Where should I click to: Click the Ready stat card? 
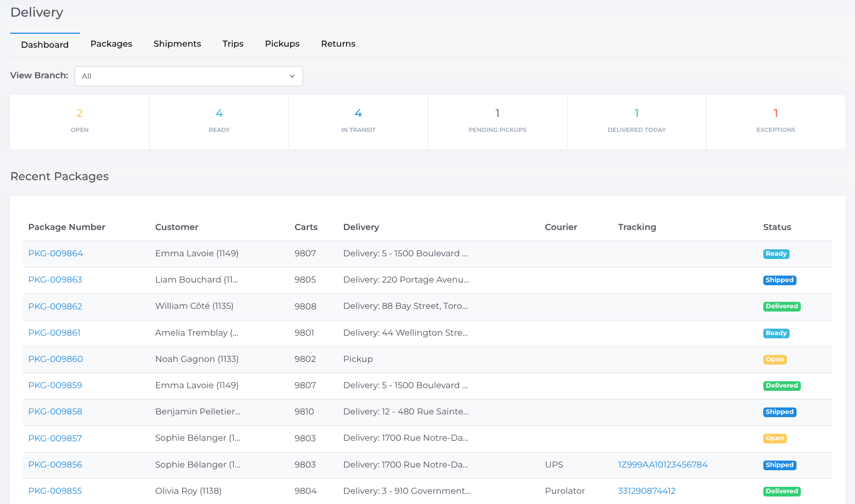(x=219, y=122)
